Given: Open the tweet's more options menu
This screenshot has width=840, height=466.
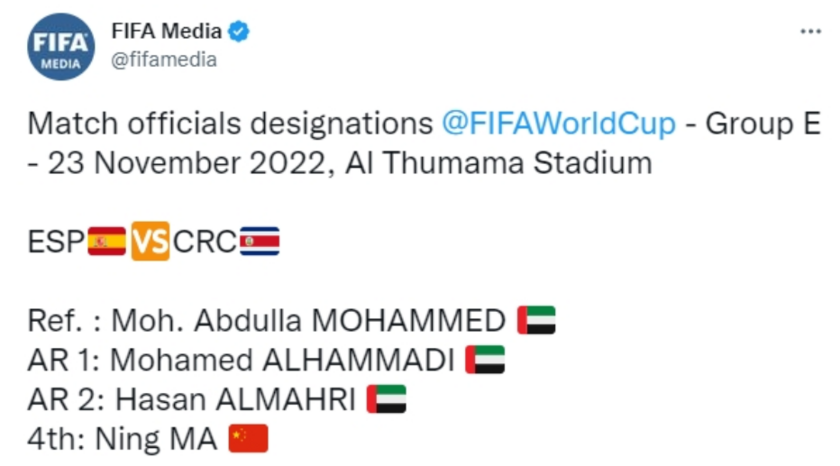Looking at the screenshot, I should point(810,32).
